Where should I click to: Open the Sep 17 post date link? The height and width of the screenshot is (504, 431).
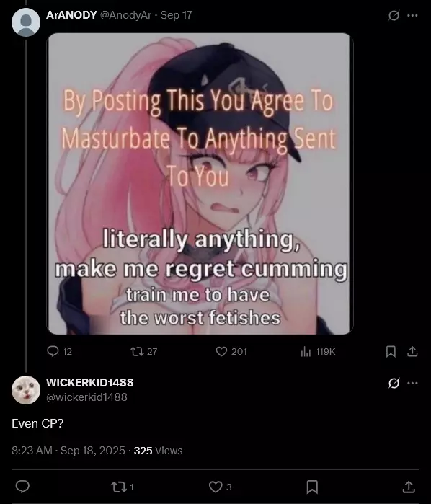click(176, 15)
